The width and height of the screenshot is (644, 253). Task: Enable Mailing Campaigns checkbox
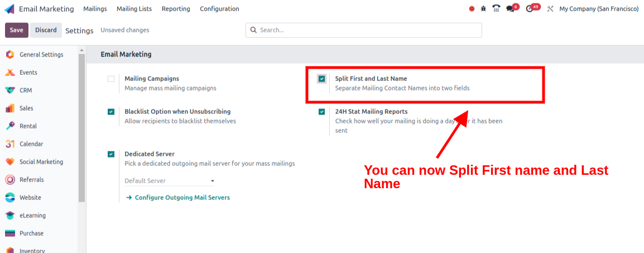[111, 79]
